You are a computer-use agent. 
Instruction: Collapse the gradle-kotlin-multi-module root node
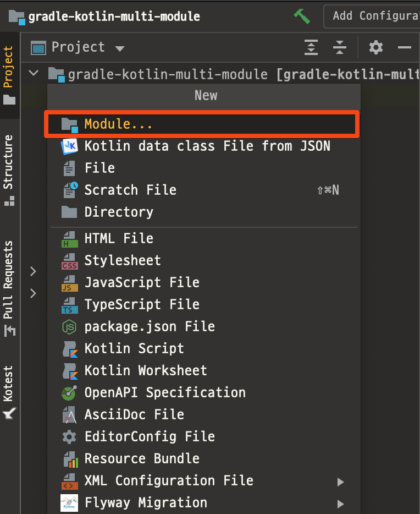point(34,73)
